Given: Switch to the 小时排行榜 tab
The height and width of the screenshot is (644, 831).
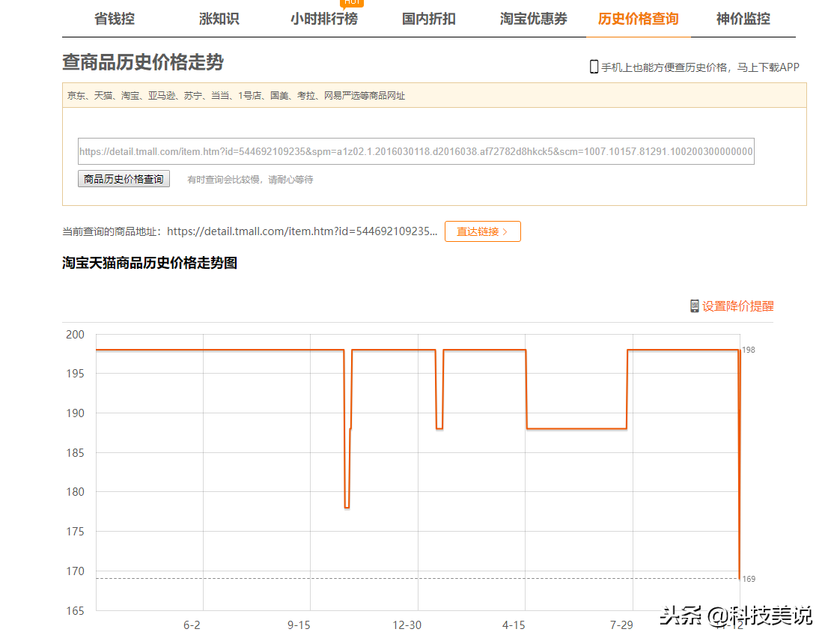Looking at the screenshot, I should coord(324,19).
